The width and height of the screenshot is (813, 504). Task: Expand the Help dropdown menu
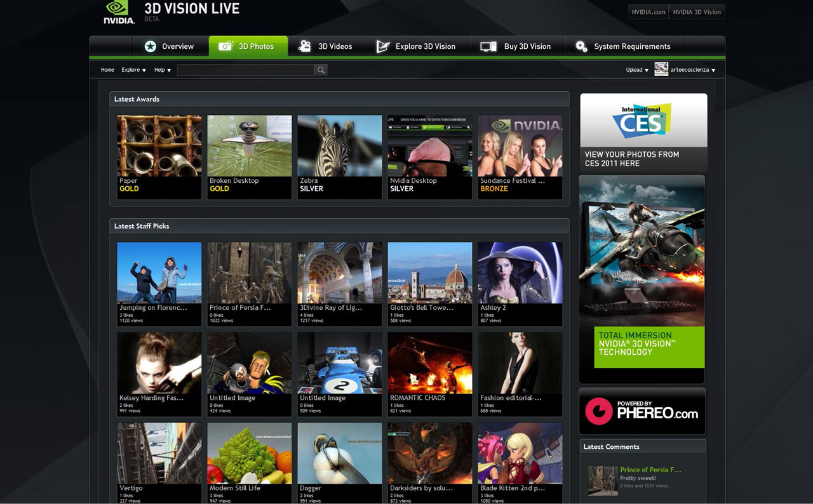[163, 70]
